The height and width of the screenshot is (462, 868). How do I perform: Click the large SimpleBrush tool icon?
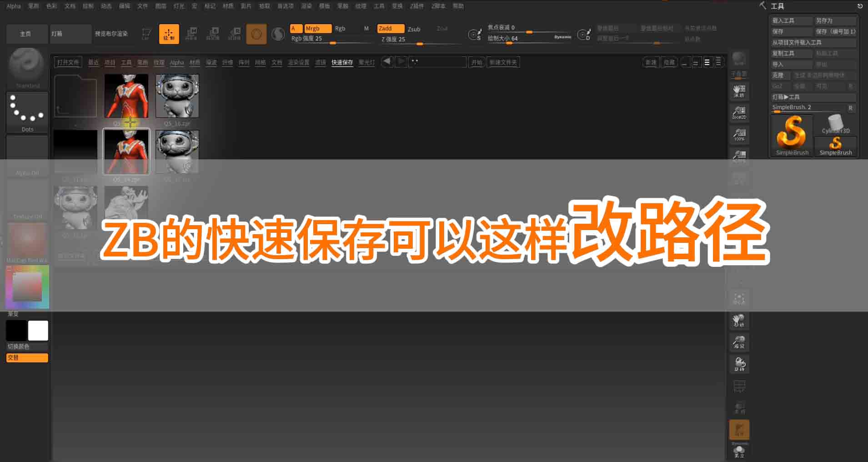click(792, 135)
